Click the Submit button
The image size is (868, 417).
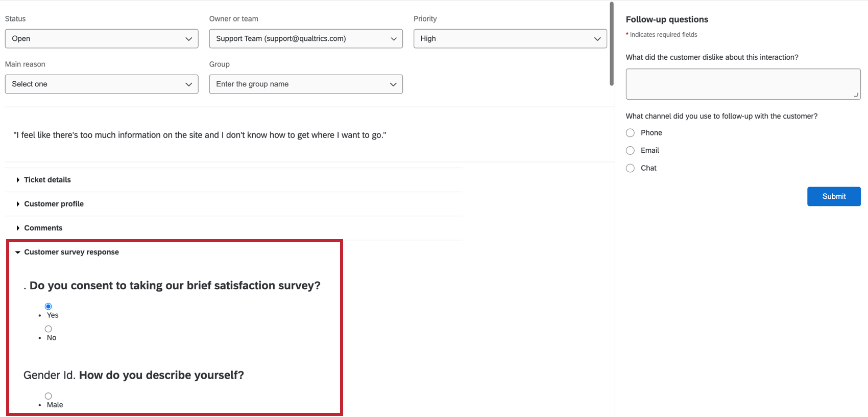834,196
